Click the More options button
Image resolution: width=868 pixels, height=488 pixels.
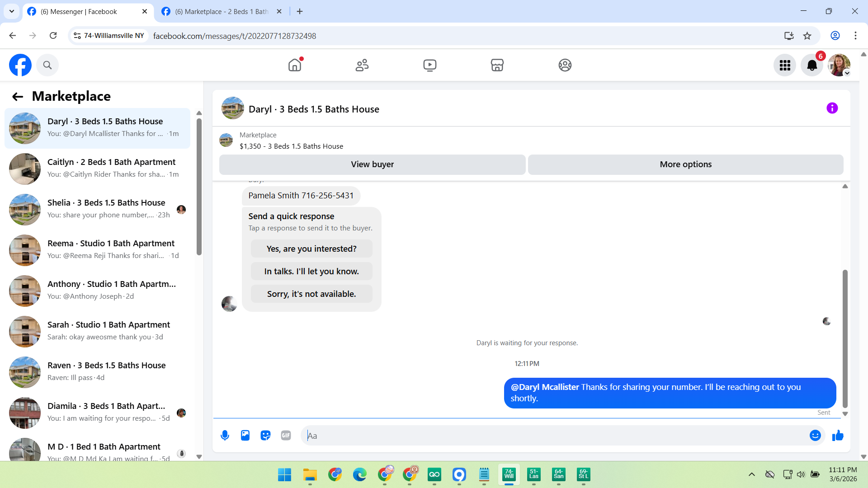pyautogui.click(x=685, y=164)
